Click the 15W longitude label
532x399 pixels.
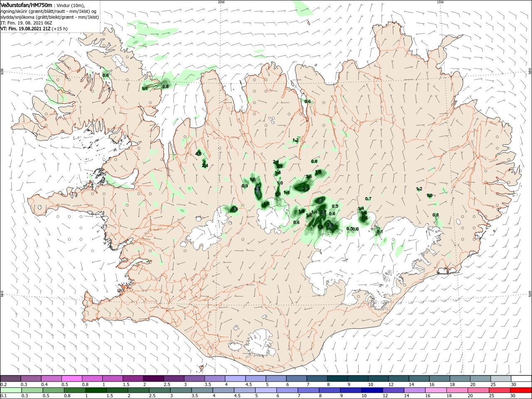coord(440,2)
